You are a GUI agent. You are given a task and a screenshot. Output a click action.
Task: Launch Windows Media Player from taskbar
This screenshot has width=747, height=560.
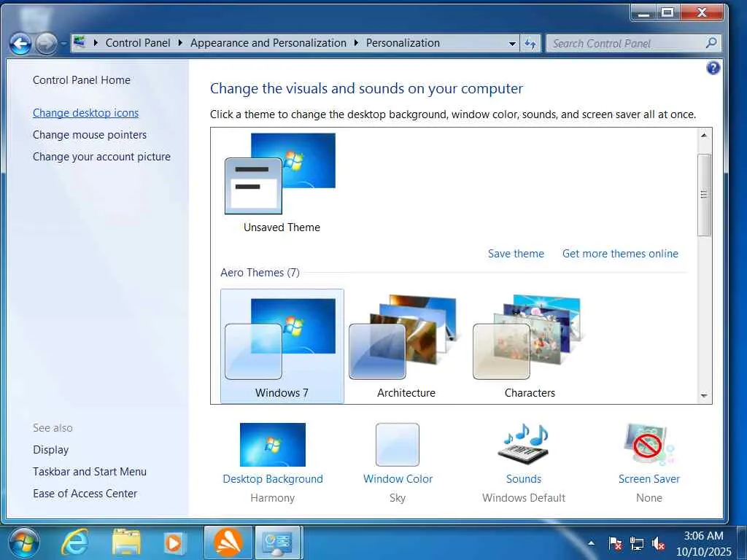pos(174,542)
